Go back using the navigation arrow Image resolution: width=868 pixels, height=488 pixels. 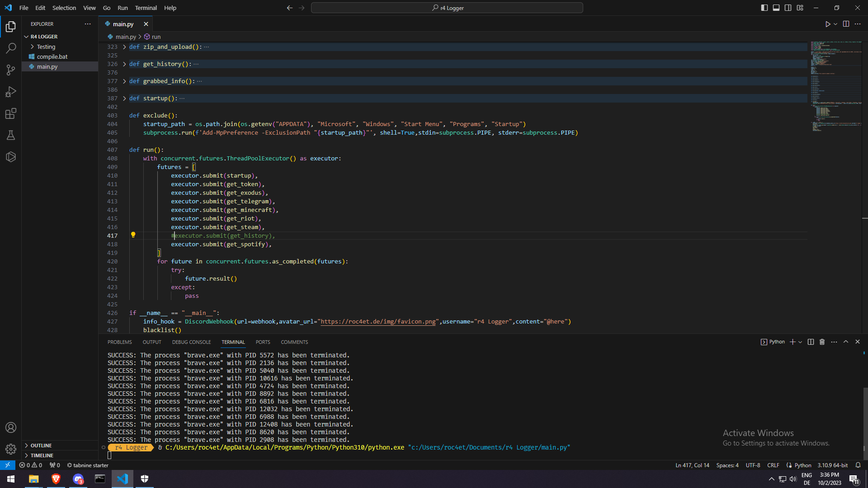click(290, 8)
